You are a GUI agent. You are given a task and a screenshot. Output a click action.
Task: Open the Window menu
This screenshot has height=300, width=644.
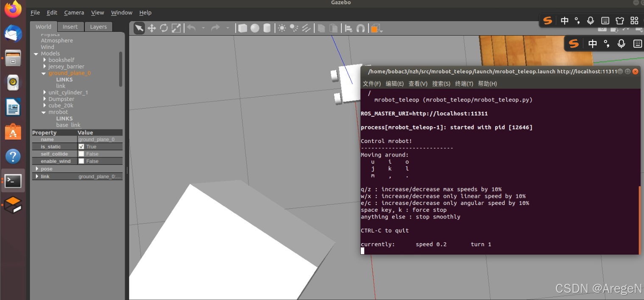[122, 13]
